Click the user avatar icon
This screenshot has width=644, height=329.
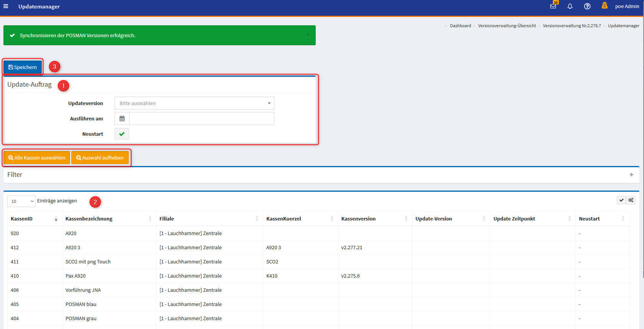605,6
